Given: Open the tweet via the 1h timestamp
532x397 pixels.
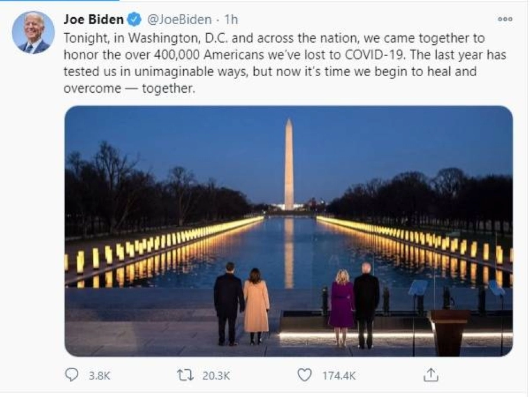Looking at the screenshot, I should click(231, 19).
